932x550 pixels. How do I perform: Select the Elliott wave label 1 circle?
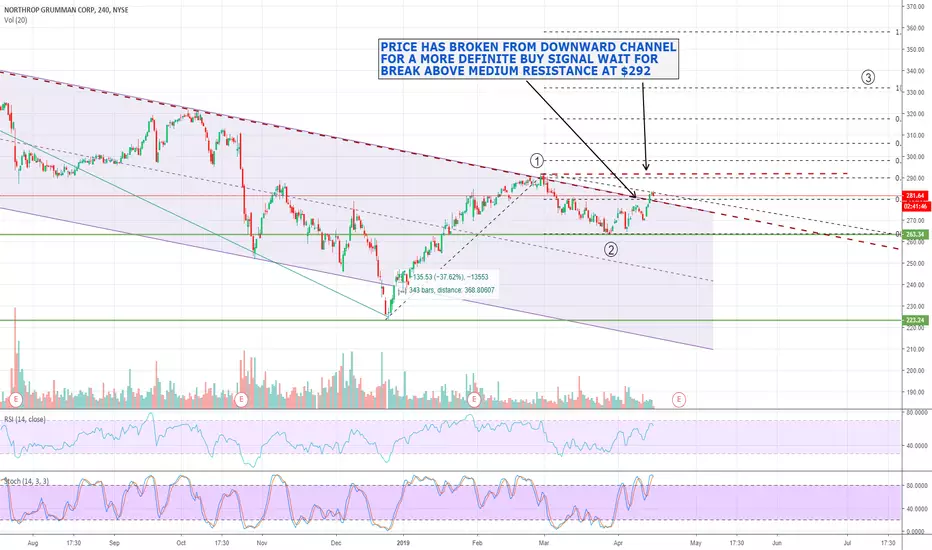(x=537, y=161)
